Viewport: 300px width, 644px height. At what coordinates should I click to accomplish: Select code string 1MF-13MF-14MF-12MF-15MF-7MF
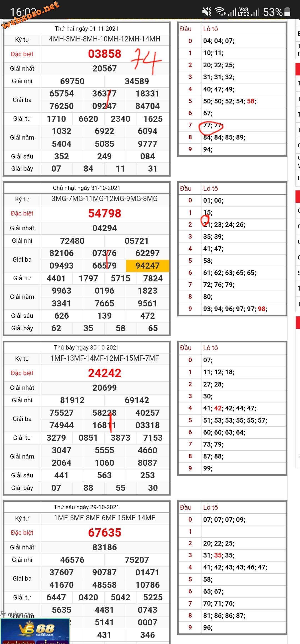pyautogui.click(x=104, y=358)
